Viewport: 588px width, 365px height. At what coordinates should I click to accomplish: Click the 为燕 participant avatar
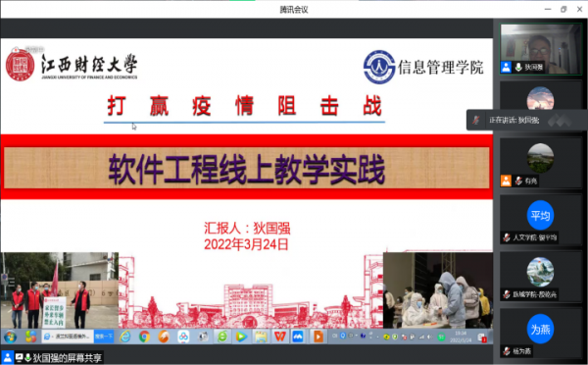[540, 330]
